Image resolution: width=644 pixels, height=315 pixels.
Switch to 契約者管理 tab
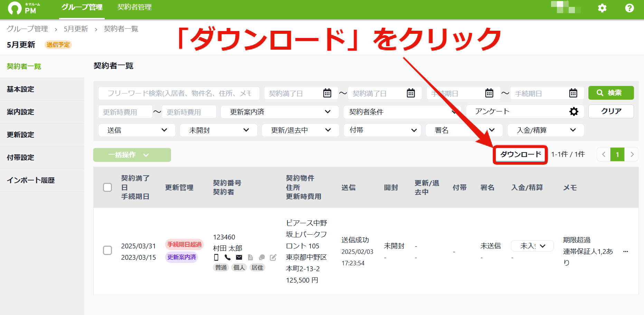tap(134, 7)
